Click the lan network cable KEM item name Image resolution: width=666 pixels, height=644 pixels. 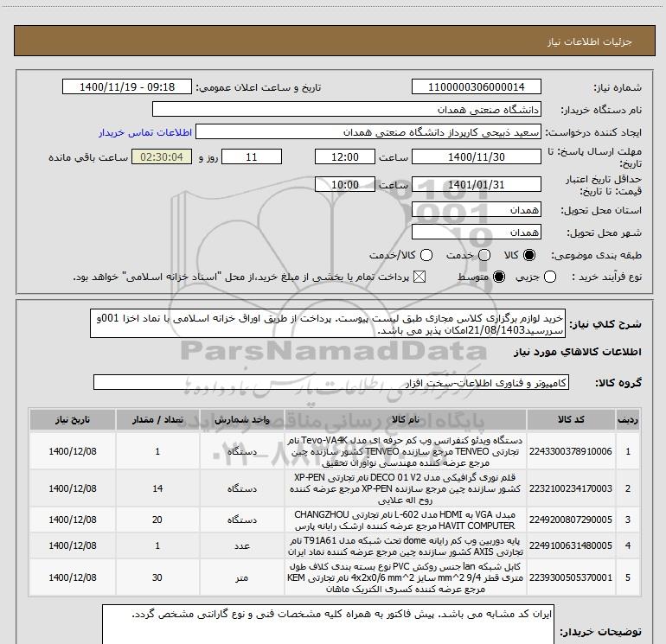(x=405, y=577)
